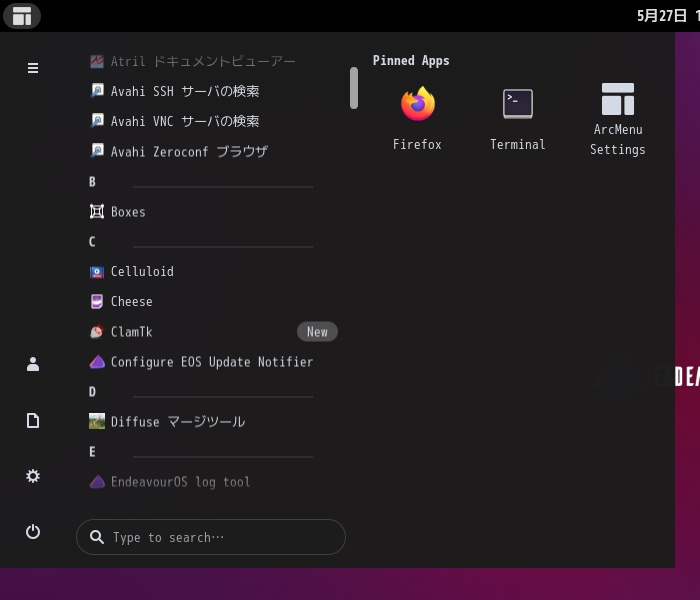Click the Avahi Zeroconf browser icon

tap(97, 151)
